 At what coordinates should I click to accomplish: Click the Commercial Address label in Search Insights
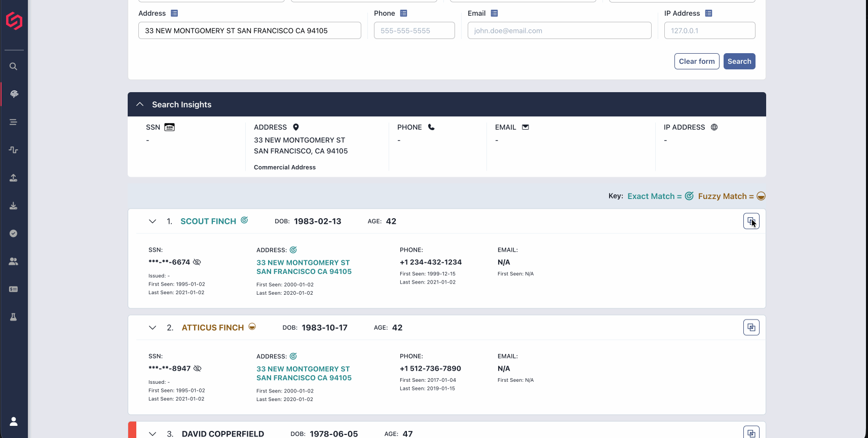tap(285, 167)
